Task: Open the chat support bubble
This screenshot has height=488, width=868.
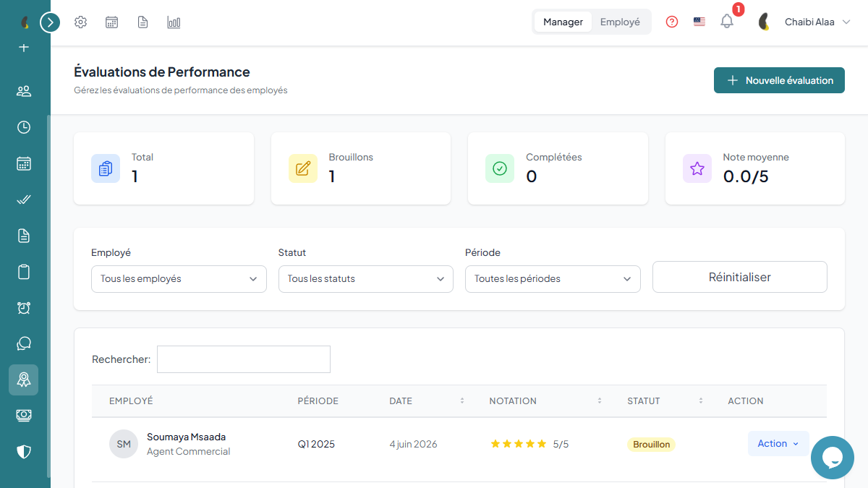Action: coord(833,458)
